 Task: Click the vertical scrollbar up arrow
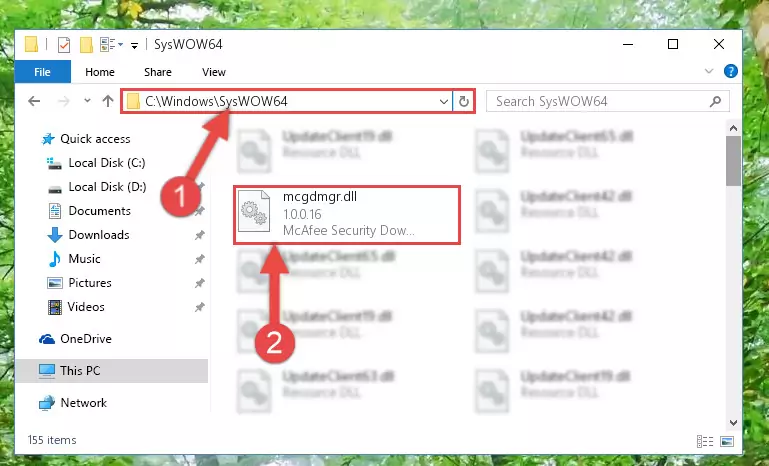733,129
